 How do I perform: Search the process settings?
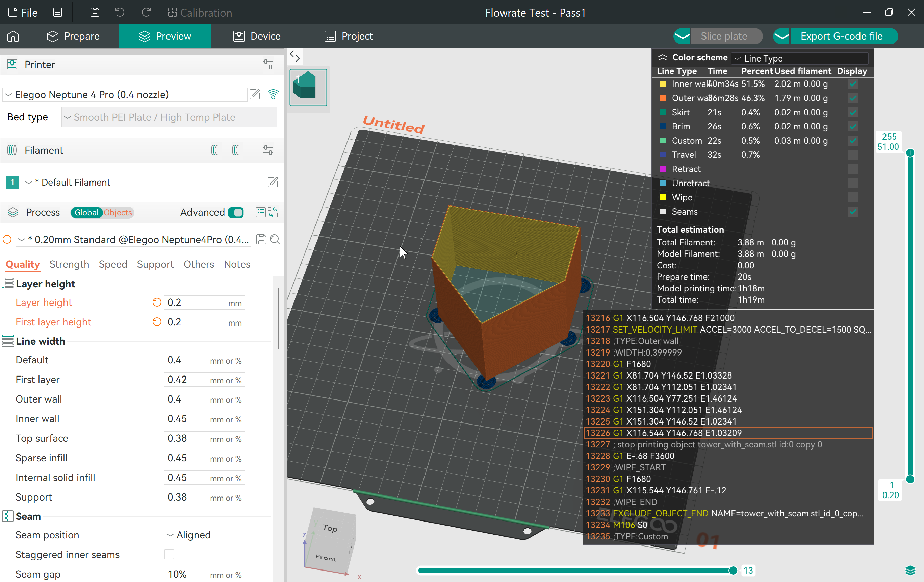tap(275, 240)
